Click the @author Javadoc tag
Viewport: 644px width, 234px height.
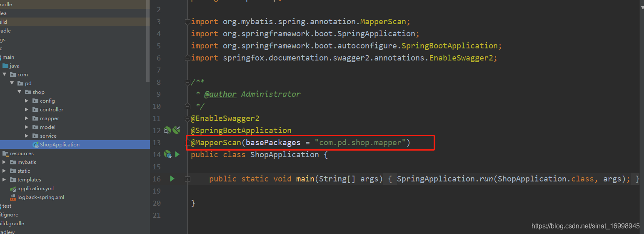coord(220,94)
